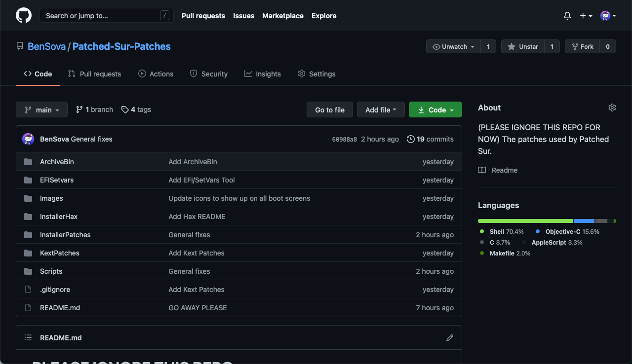Open 'Add Hax README' commit message
632x364 pixels.
tap(197, 217)
